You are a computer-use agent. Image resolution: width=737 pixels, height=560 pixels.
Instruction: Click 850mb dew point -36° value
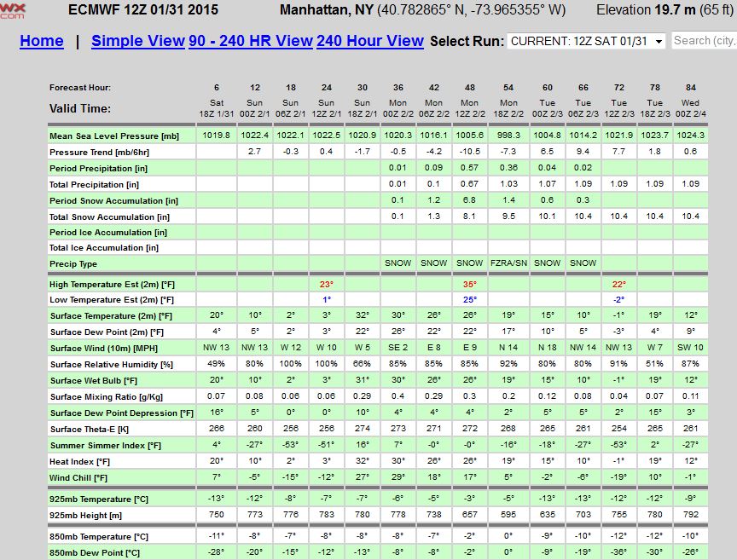tap(618, 552)
